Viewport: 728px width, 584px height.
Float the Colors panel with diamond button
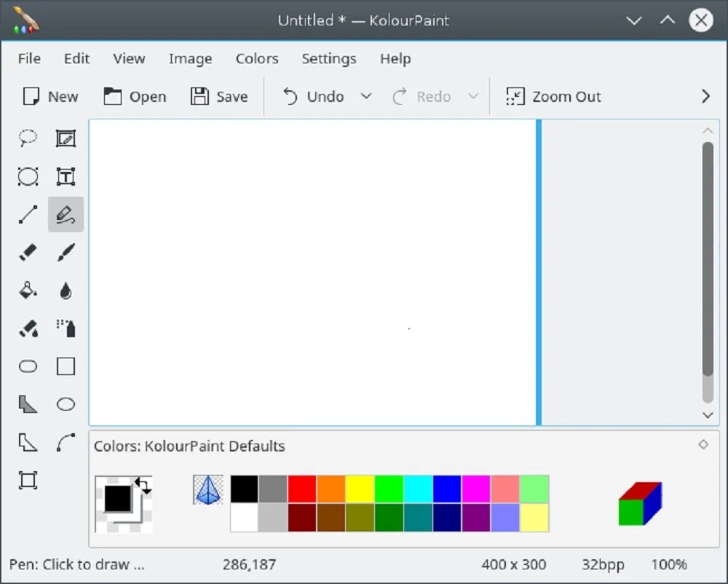click(x=703, y=445)
